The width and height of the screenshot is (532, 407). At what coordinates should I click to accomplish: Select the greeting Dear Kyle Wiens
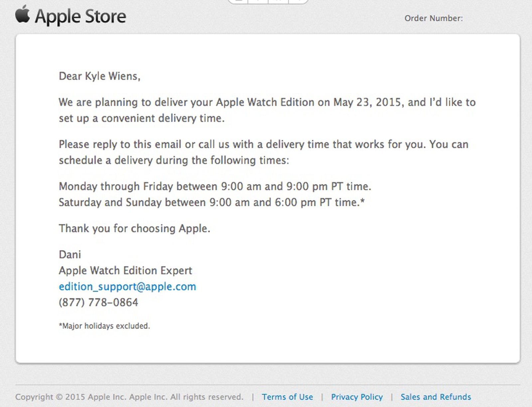(99, 76)
